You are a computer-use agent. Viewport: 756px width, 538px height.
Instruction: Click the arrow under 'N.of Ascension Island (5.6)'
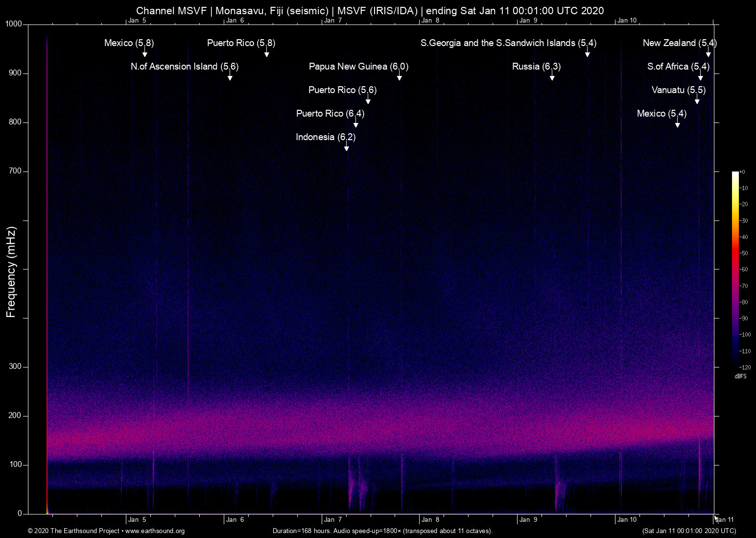(230, 76)
